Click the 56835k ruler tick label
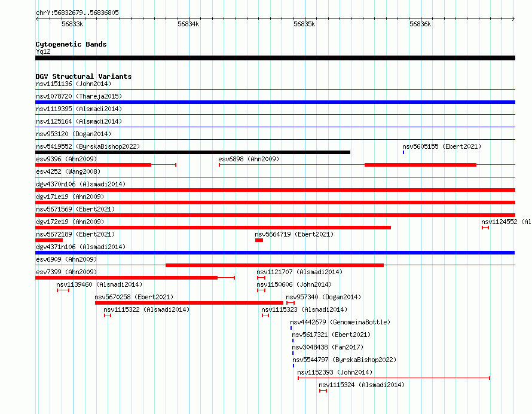 tap(304, 24)
